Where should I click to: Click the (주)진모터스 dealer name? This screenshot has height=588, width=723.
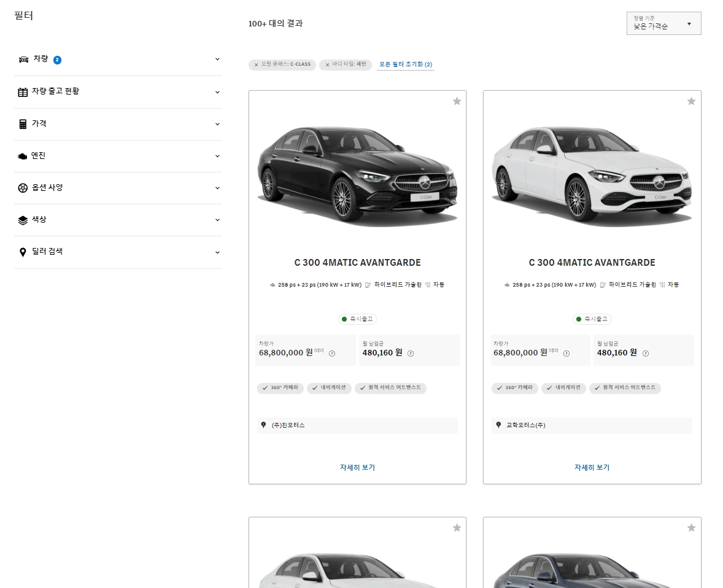click(288, 425)
